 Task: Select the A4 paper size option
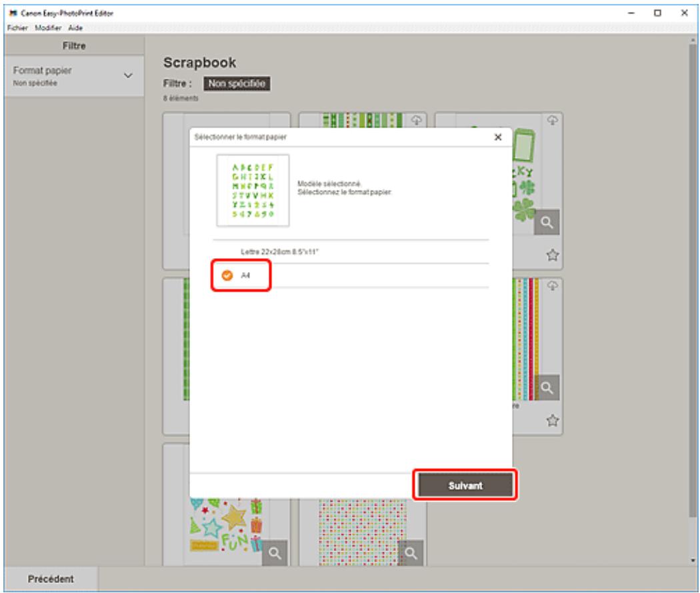coord(351,275)
